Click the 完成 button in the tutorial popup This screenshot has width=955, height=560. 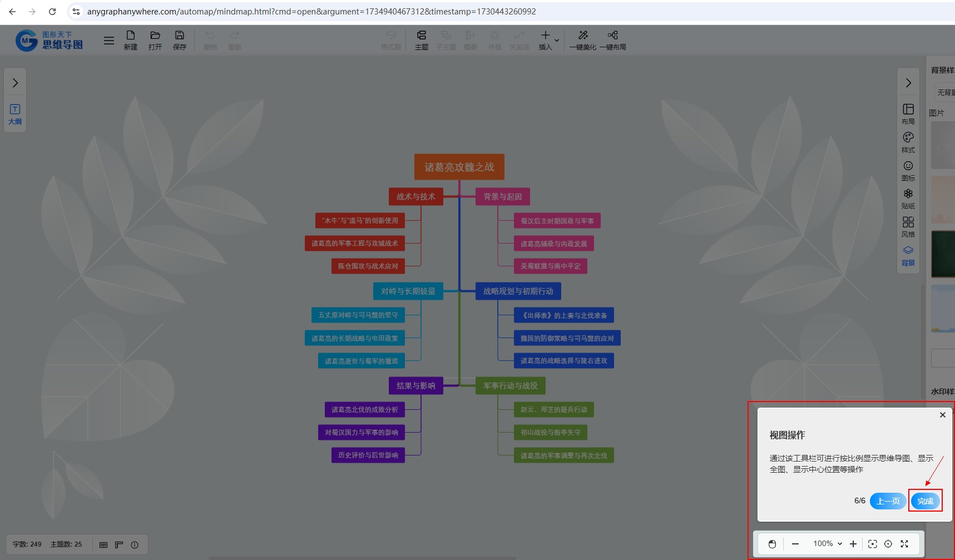pos(925,501)
